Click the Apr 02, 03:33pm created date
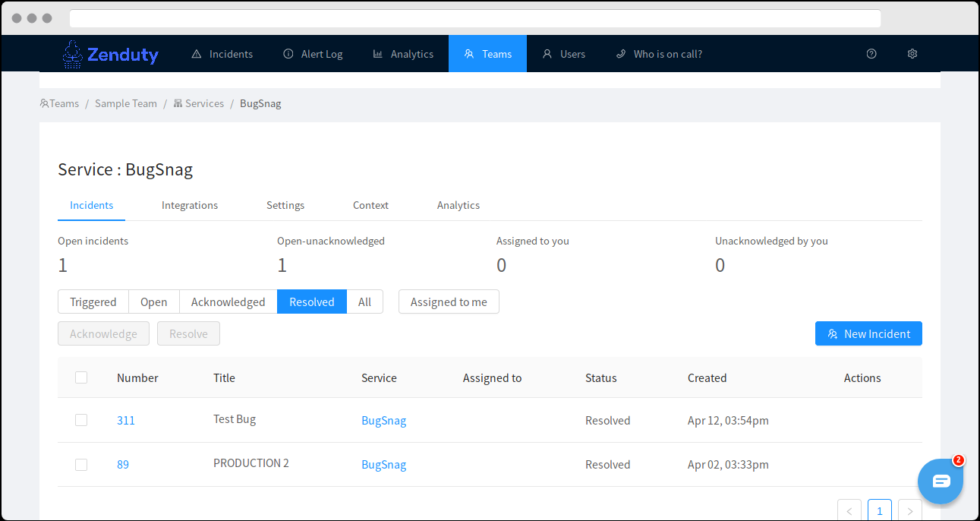This screenshot has width=980, height=521. 728,464
